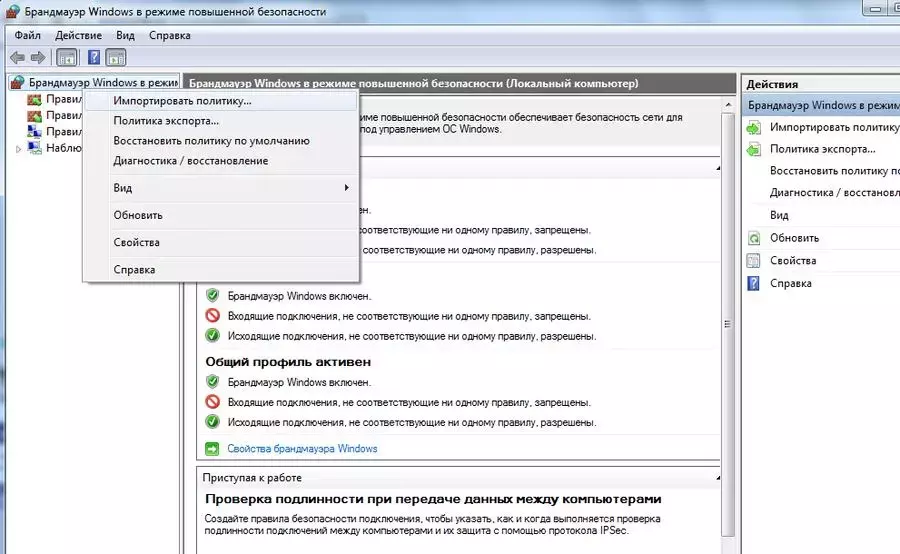
Task: Click the first rules icon in the tree
Action: [34, 99]
